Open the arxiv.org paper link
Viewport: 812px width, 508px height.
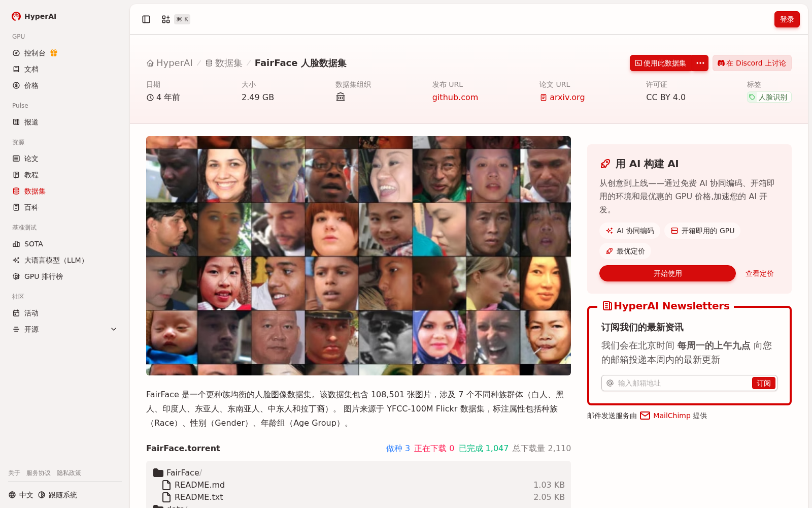(562, 97)
